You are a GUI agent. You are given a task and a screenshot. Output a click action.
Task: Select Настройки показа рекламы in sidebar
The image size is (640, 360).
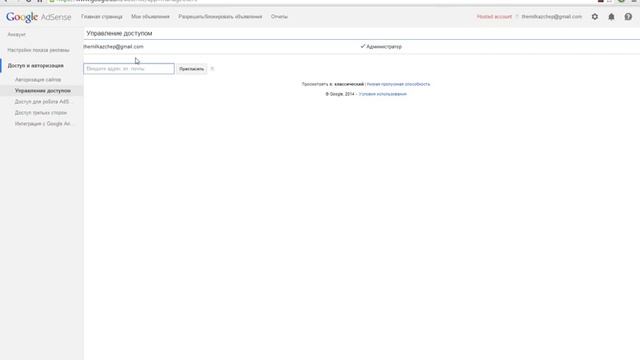pyautogui.click(x=38, y=50)
